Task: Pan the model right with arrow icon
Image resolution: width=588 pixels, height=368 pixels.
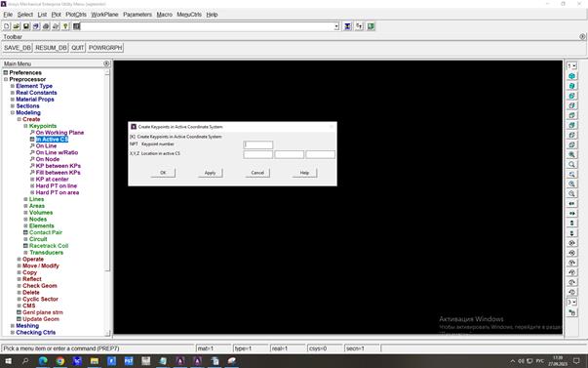Action: (571, 213)
